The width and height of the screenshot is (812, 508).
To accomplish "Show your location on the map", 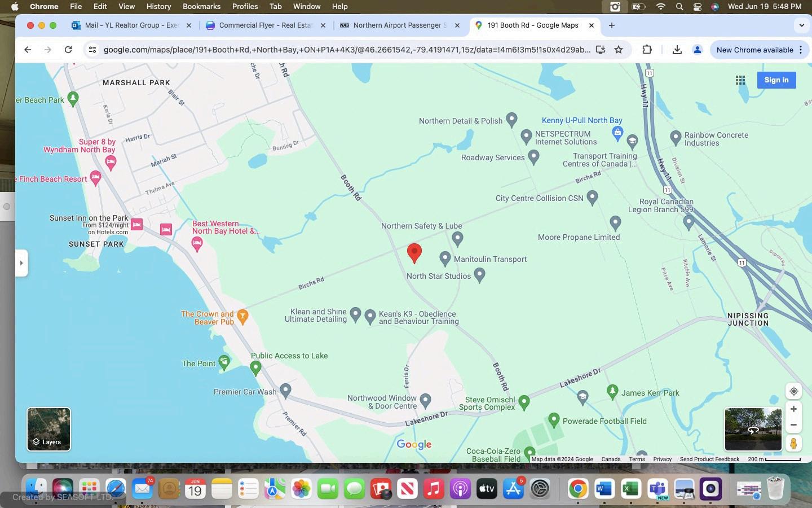I will coord(793,391).
